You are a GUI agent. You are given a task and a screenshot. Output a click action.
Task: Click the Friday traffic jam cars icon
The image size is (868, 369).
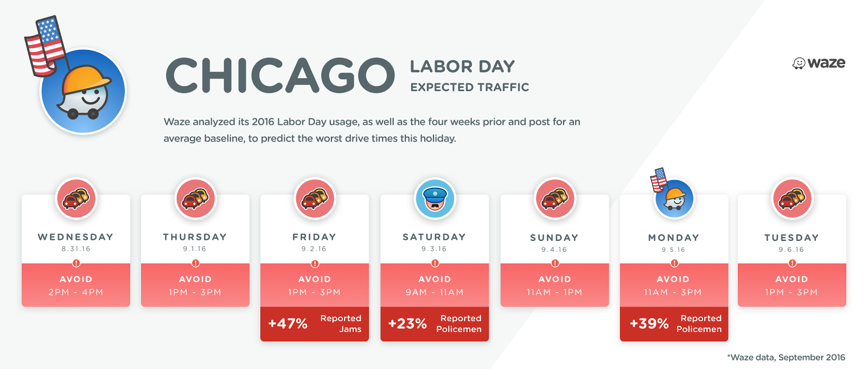[x=315, y=199]
